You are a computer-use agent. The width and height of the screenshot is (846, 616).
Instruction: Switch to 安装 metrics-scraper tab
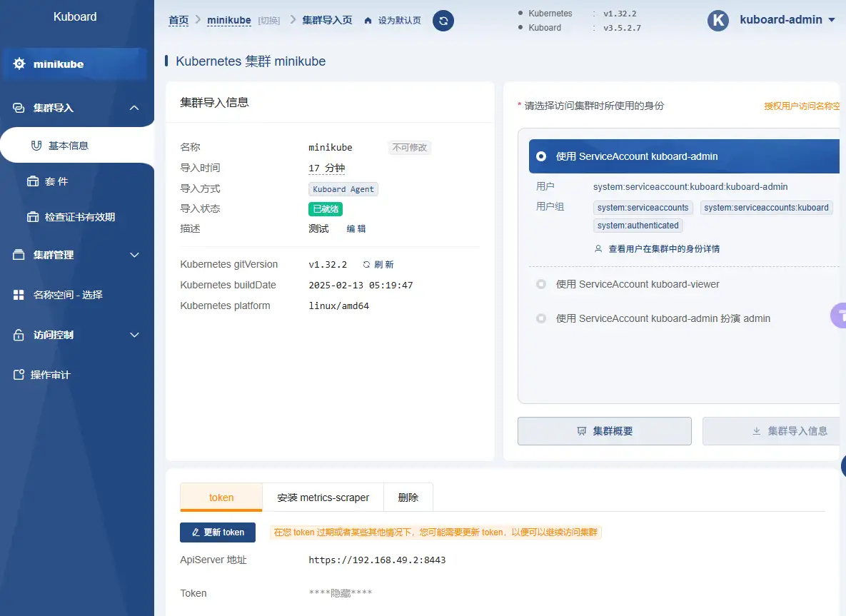click(323, 498)
